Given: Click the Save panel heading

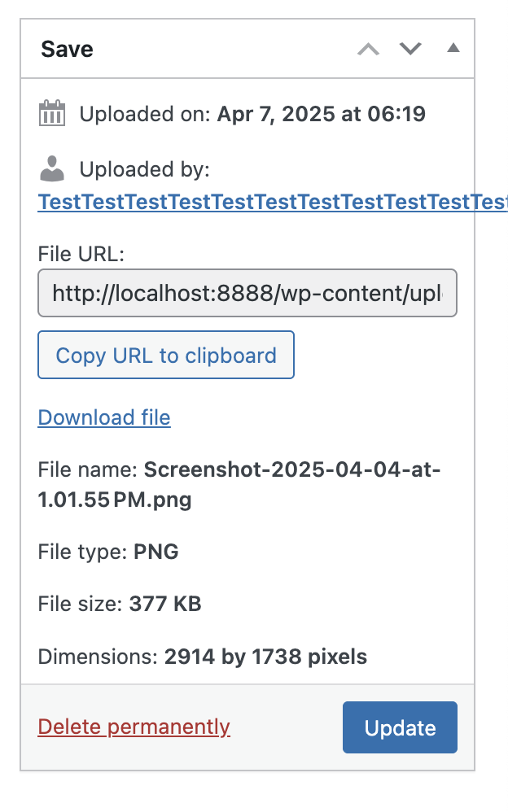Looking at the screenshot, I should (68, 50).
